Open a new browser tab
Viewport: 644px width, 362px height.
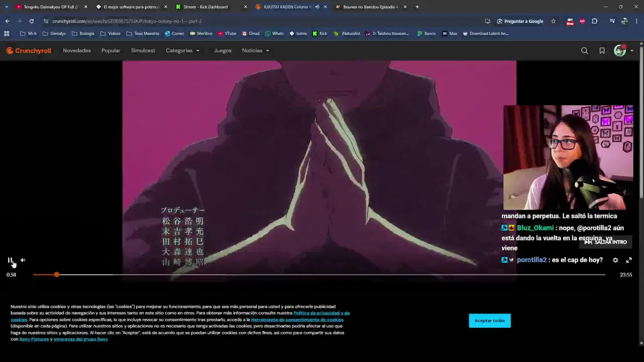417,7
